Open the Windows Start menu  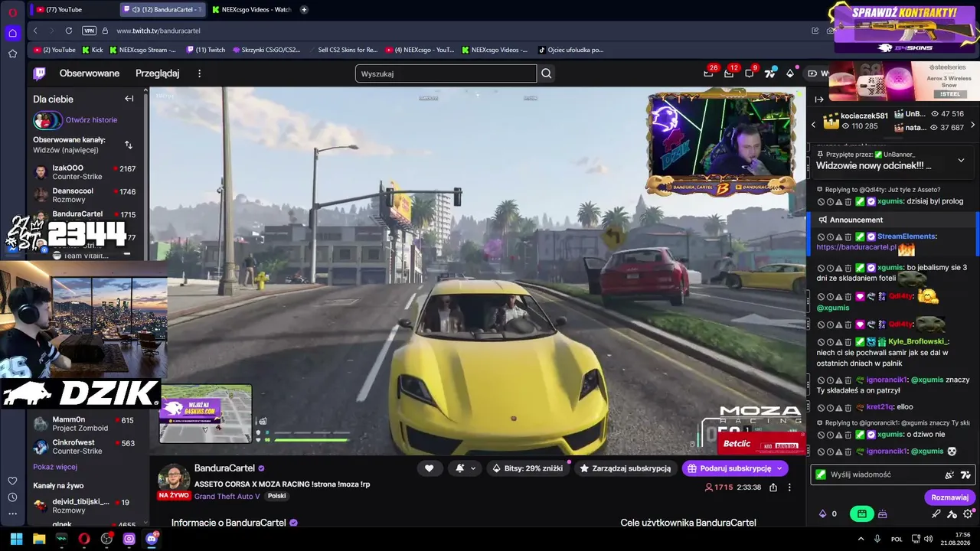click(16, 539)
